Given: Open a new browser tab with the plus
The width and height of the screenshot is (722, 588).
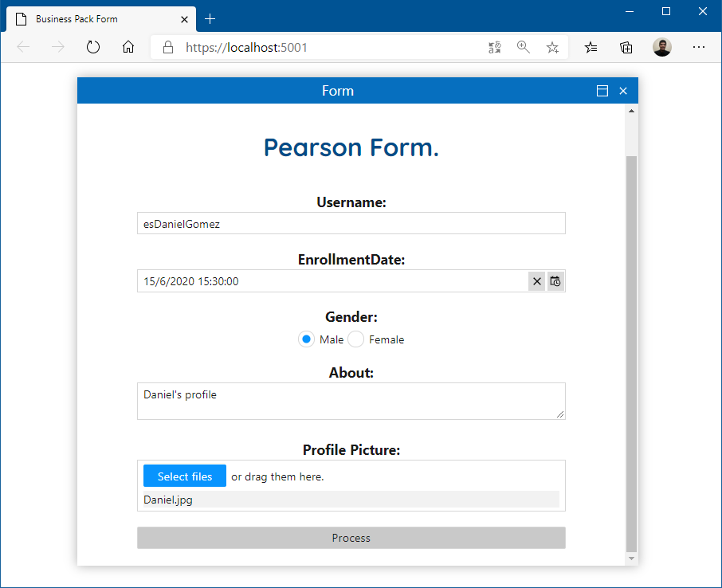Looking at the screenshot, I should click(210, 18).
